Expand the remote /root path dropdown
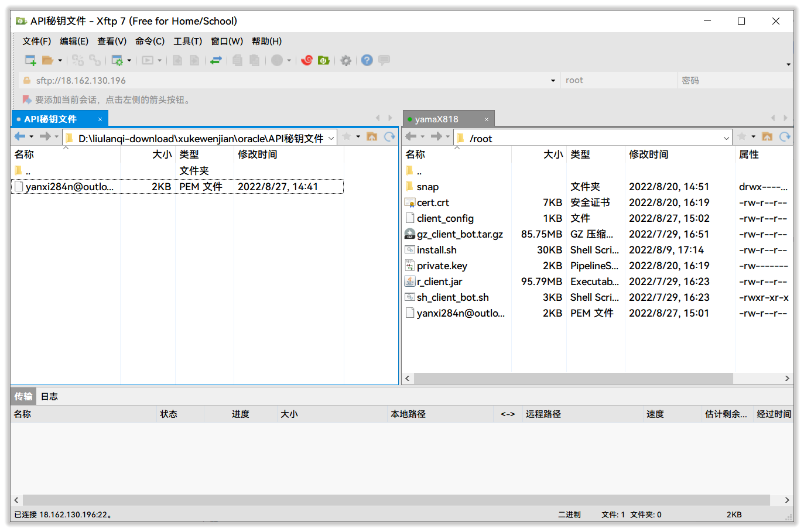 pos(726,138)
